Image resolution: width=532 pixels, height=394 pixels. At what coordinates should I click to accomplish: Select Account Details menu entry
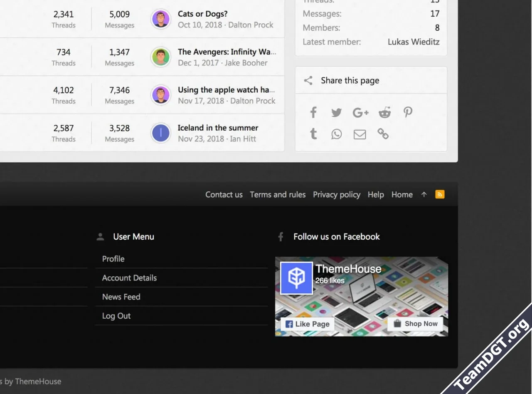(129, 278)
